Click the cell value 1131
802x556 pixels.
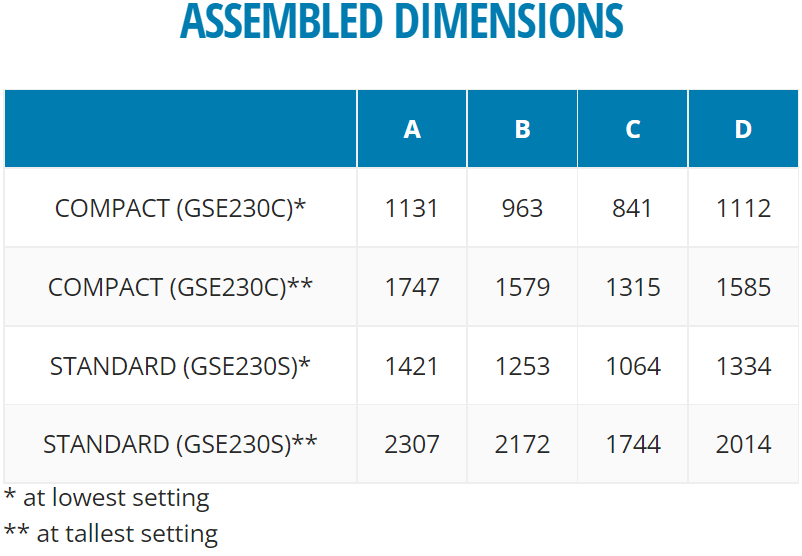click(412, 209)
